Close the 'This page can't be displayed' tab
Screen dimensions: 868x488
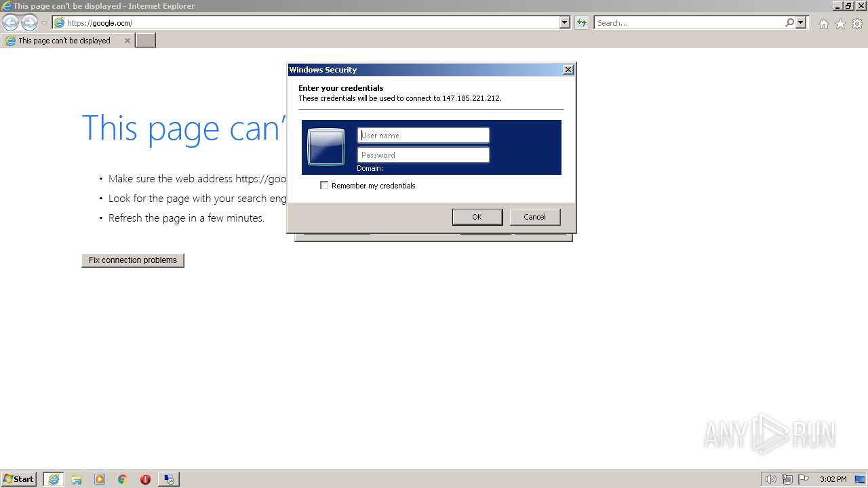(127, 41)
